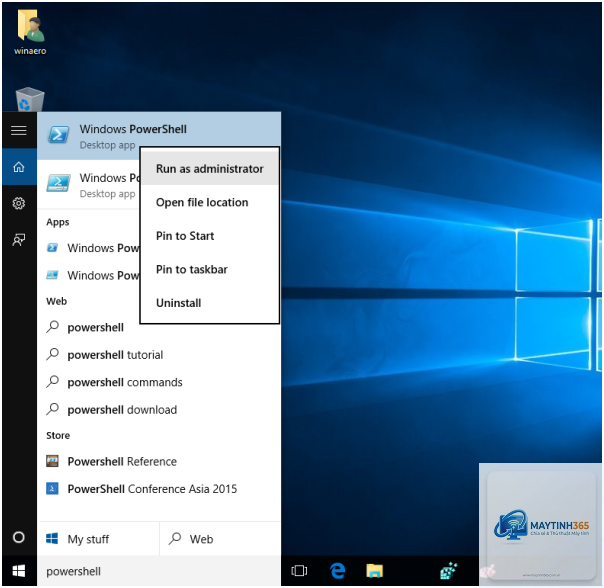
Task: Open PowerShell Conference Asia 2015 result
Action: [x=159, y=489]
